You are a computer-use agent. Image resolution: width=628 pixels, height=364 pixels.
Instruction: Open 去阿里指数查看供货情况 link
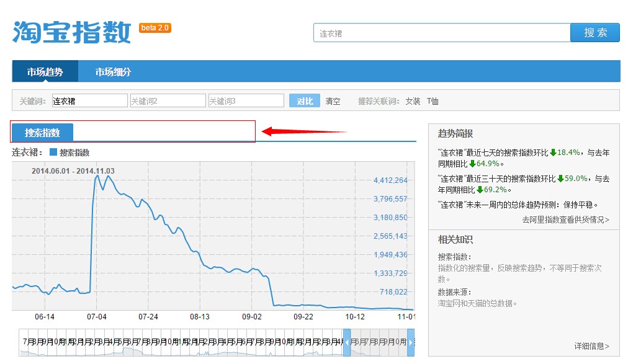tap(565, 220)
